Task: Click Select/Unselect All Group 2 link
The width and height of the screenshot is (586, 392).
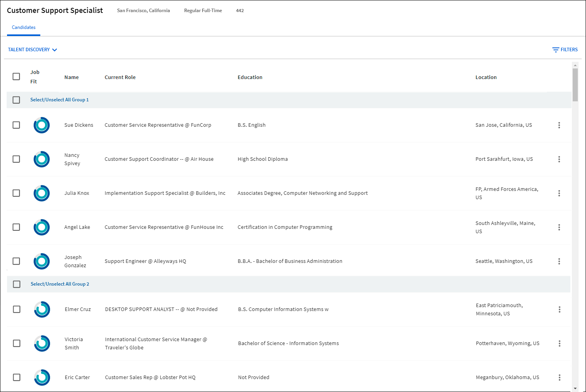Action: coord(60,284)
